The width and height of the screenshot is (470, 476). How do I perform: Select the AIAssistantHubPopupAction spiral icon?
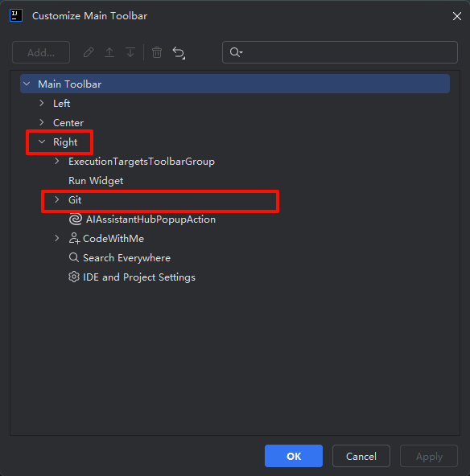click(x=76, y=220)
